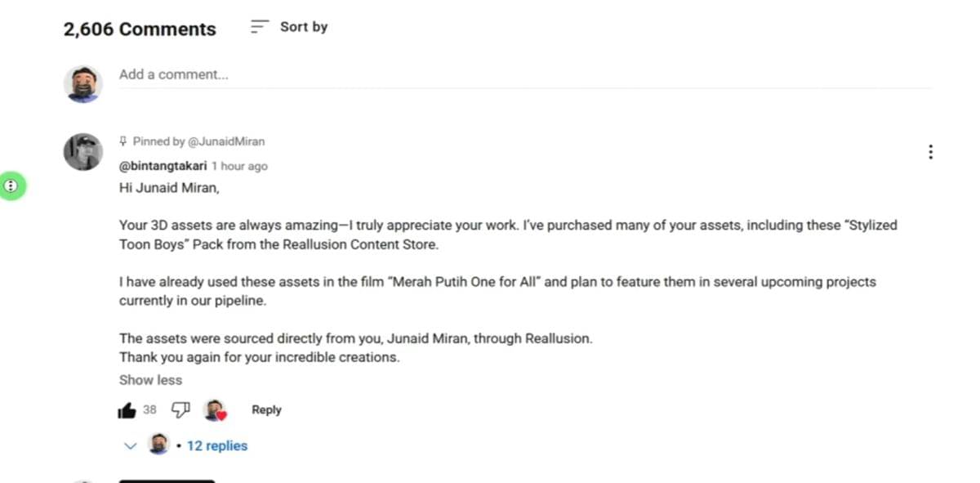Image resolution: width=980 pixels, height=483 pixels.
Task: Toggle the like on the pinned comment off
Action: pyautogui.click(x=128, y=409)
